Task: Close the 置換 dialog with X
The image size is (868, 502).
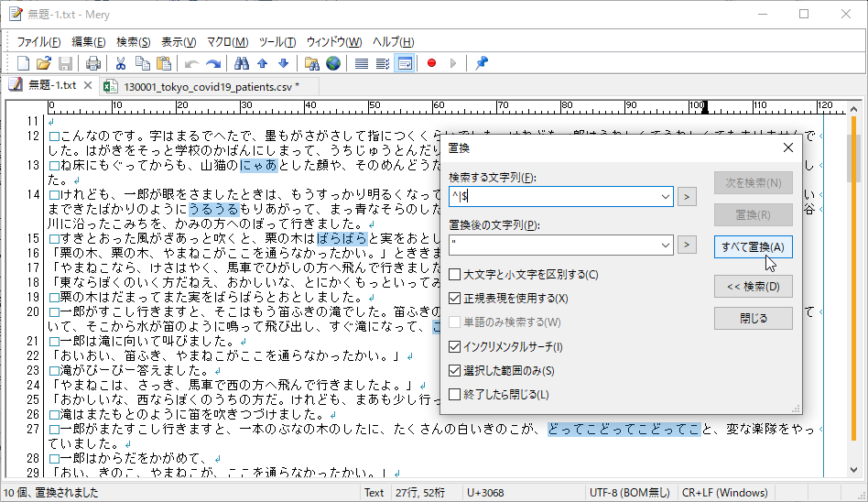Action: pos(788,147)
